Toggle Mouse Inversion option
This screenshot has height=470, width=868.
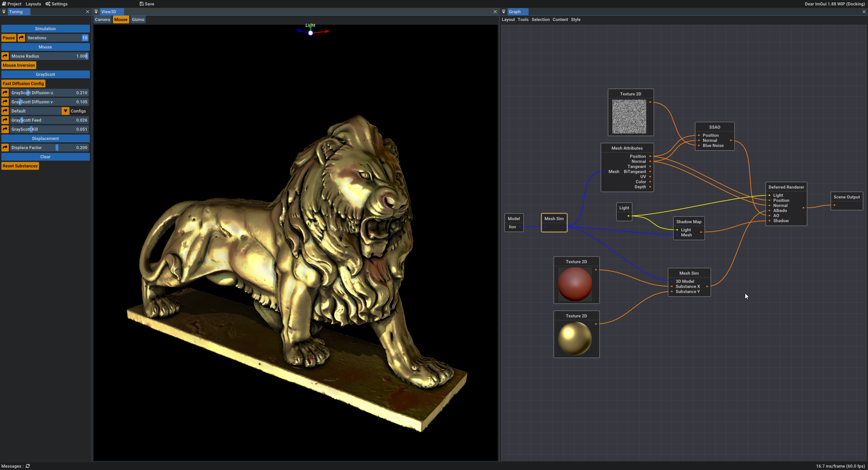(19, 65)
